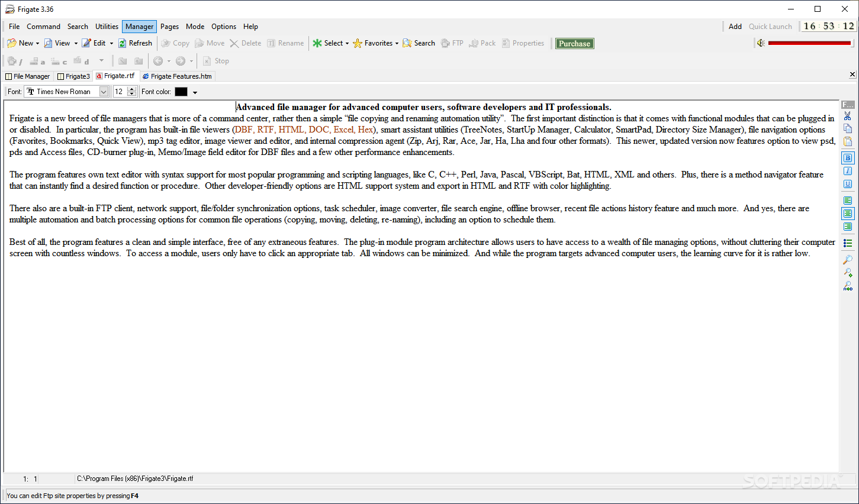
Task: Click the Favorites star button
Action: tap(373, 43)
